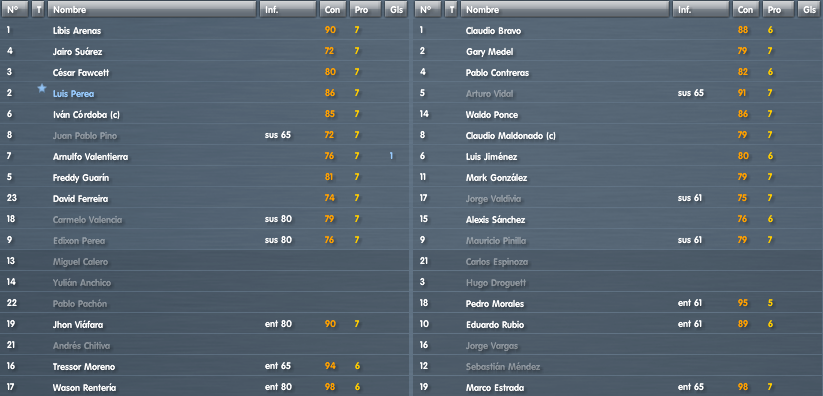
Task: Click the left table Inf. column header
Action: 288,9
